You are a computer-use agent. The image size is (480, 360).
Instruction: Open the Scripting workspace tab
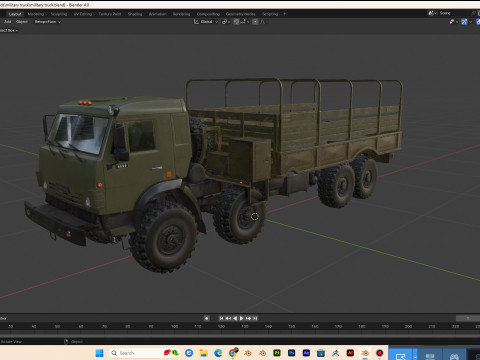(x=270, y=14)
